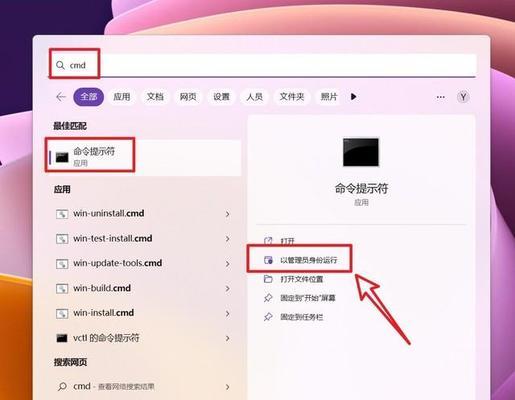Go back with the left arrow

[61, 97]
